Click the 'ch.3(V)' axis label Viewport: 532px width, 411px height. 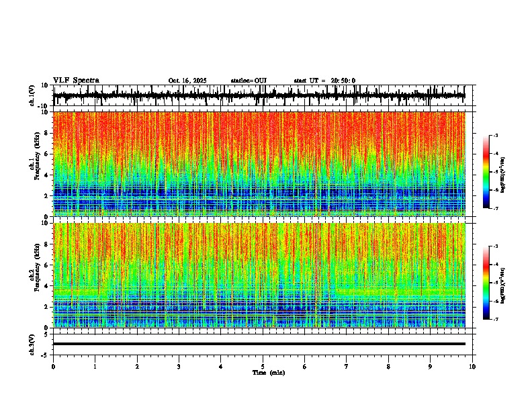[x=32, y=345]
